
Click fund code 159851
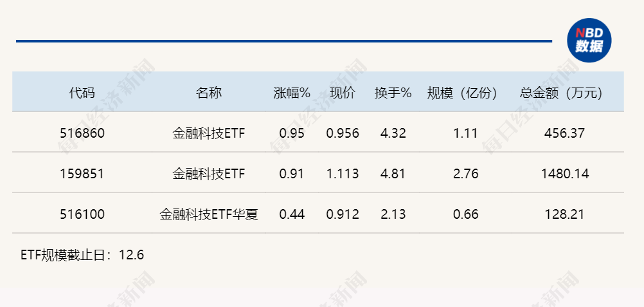[82, 174]
